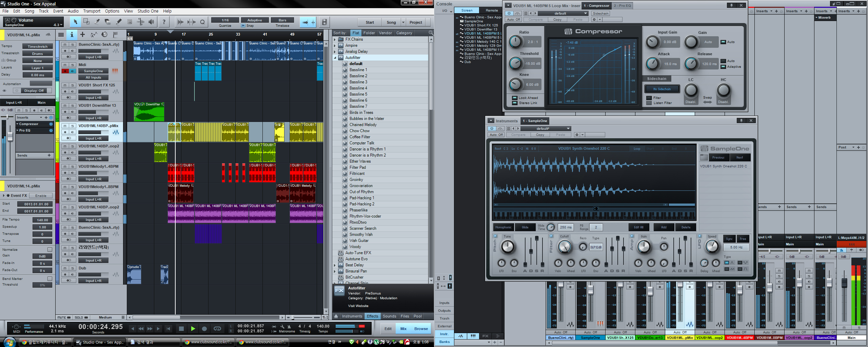
Task: Open SampleOne preset dropdown showing default*
Action: (546, 128)
